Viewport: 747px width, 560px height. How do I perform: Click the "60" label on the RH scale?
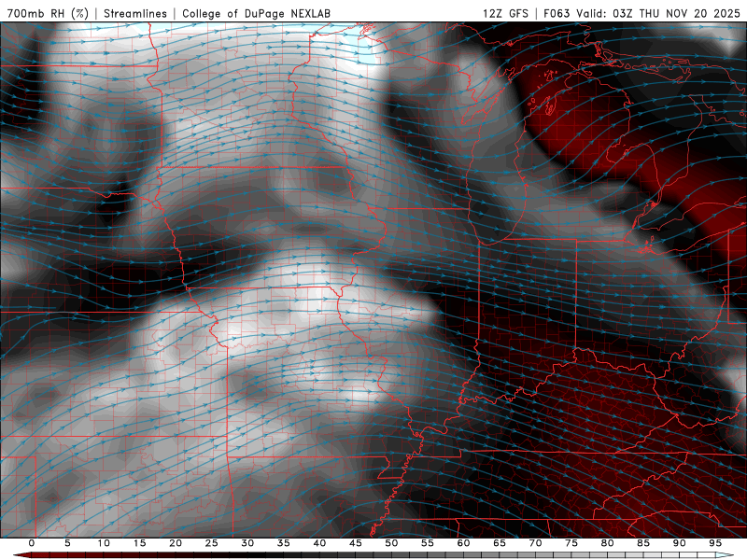coord(463,543)
